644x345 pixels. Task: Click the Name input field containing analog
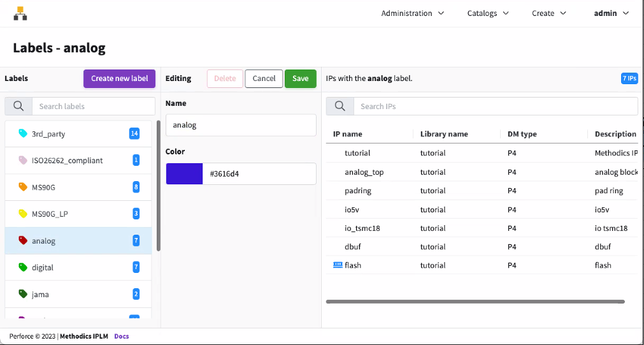(x=241, y=126)
